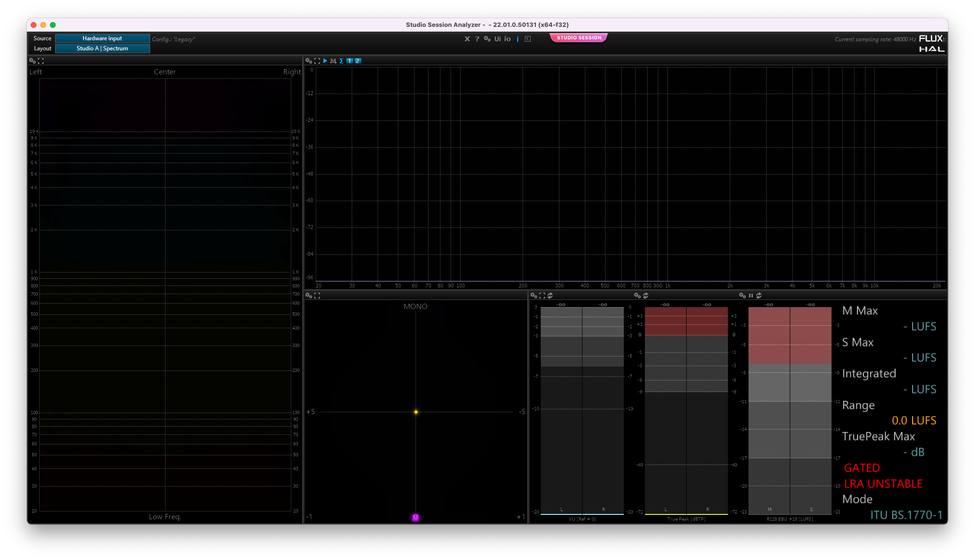Open vectorscope panel settings gear

309,296
